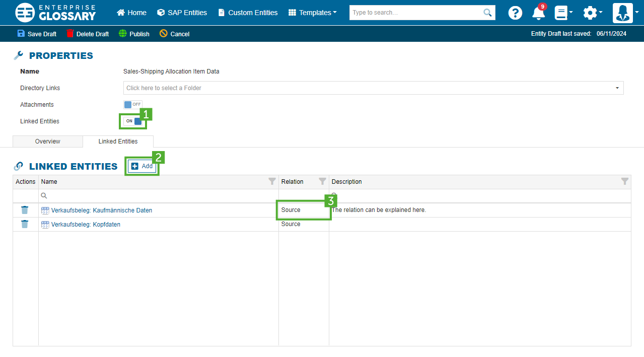
Task: Click the Relation column filter icon
Action: (x=322, y=181)
